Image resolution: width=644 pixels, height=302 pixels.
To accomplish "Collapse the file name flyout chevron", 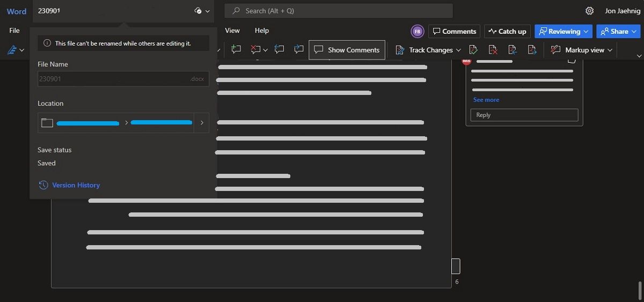I will 208,11.
